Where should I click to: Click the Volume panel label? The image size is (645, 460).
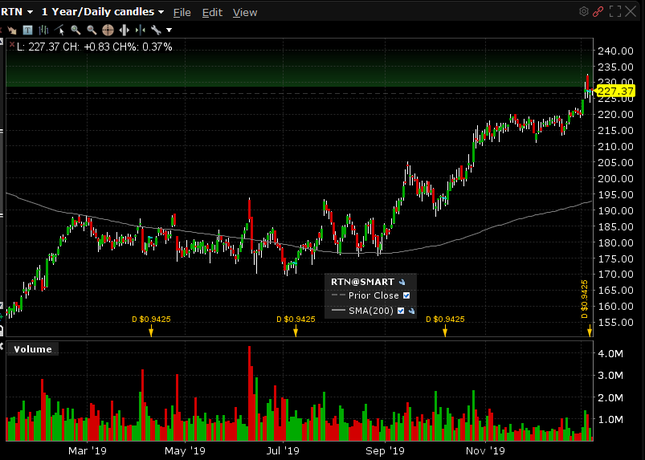[32, 349]
